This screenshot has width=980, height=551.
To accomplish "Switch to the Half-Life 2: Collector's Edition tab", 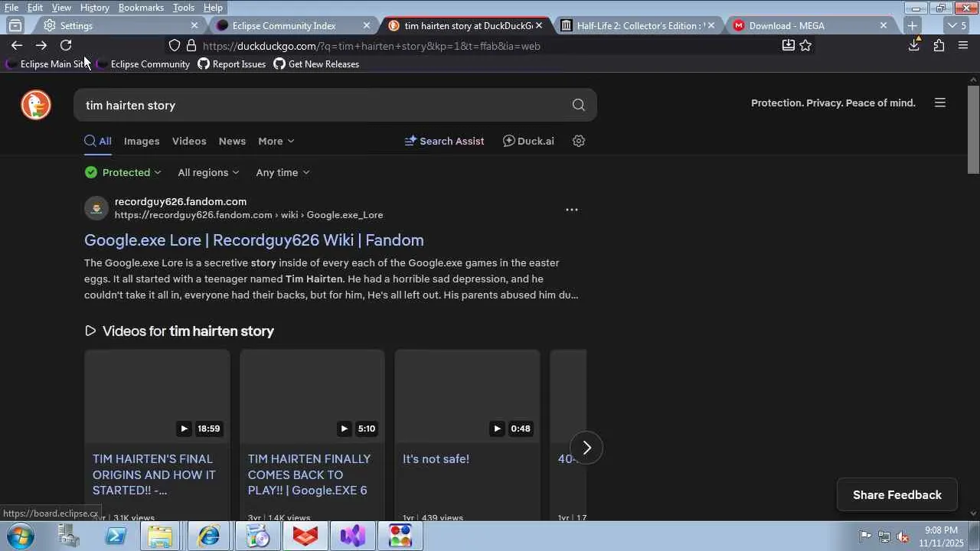I will (639, 25).
